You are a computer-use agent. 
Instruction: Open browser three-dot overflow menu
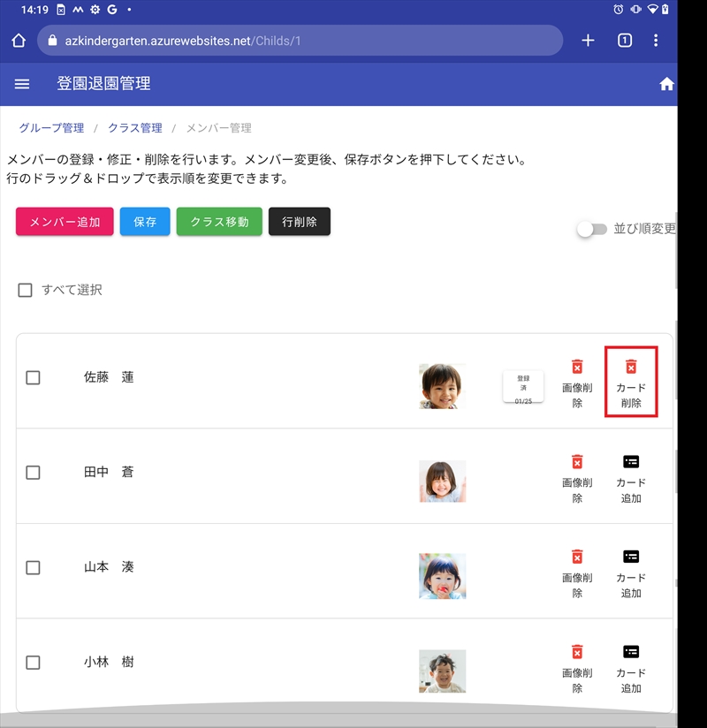[656, 41]
